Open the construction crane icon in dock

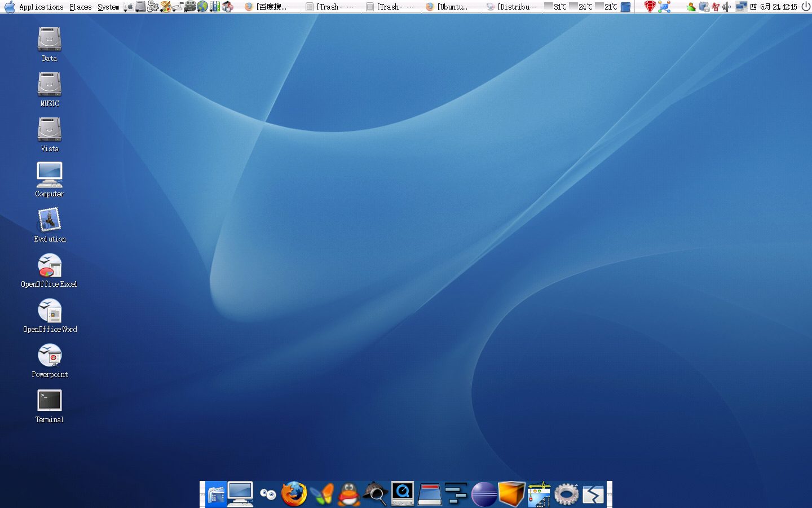tap(539, 494)
